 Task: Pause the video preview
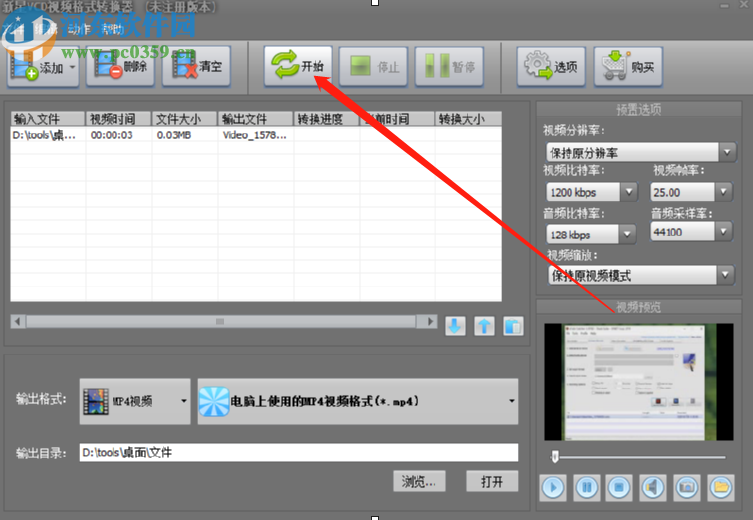pyautogui.click(x=586, y=488)
